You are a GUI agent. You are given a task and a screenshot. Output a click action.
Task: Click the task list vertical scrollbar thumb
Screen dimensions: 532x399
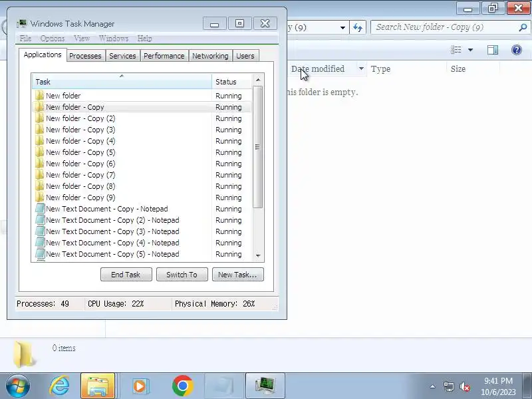258,146
